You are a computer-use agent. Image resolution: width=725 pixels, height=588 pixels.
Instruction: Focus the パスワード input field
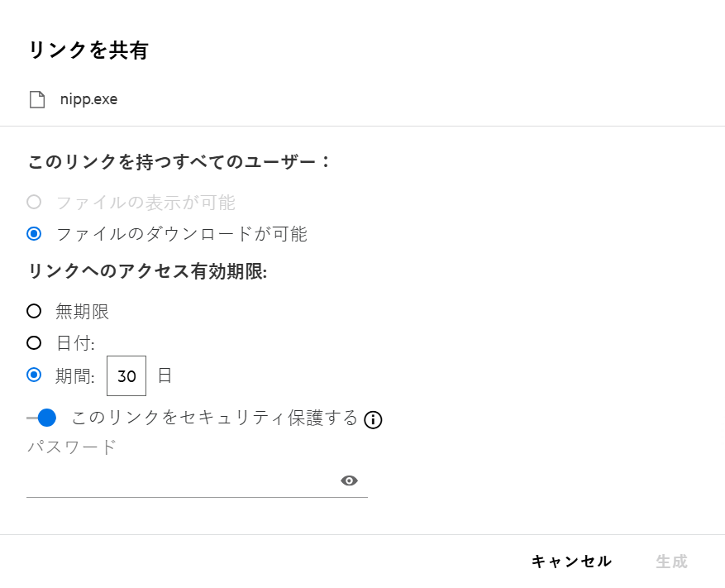point(178,481)
